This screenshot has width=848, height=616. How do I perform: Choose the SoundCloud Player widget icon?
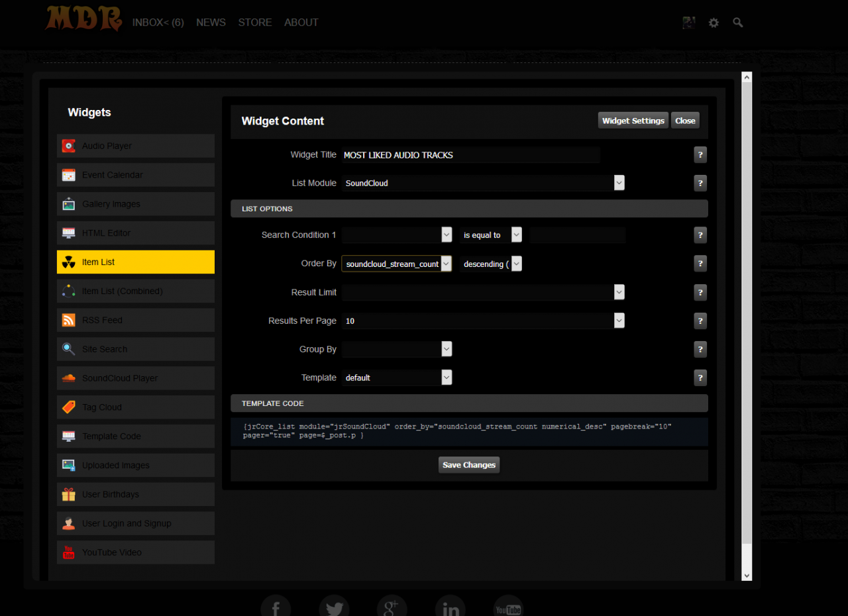[68, 378]
